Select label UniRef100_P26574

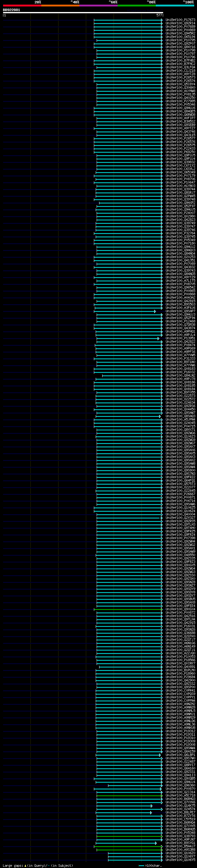pyautogui.click(x=180, y=81)
